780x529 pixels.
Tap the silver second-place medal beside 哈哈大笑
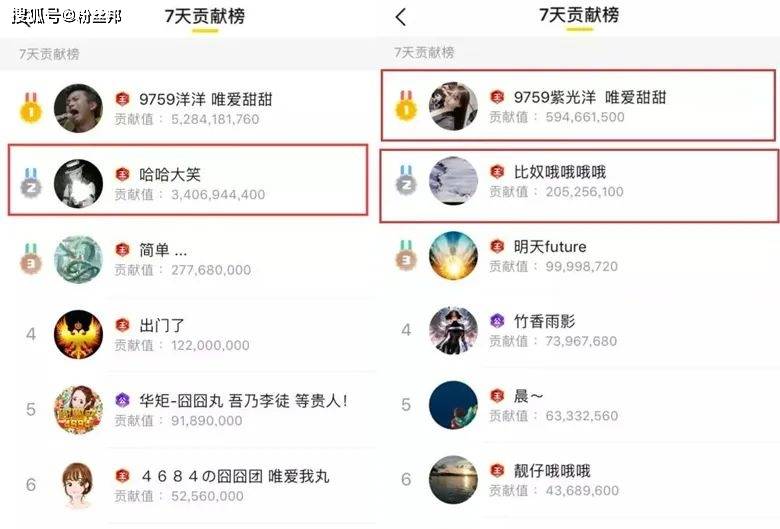click(31, 182)
